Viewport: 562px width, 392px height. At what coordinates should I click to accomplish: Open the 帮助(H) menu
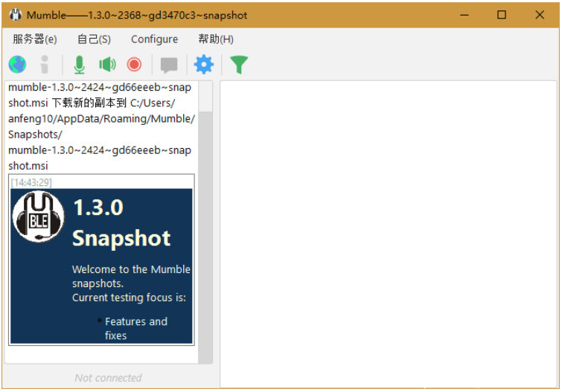[x=216, y=39]
